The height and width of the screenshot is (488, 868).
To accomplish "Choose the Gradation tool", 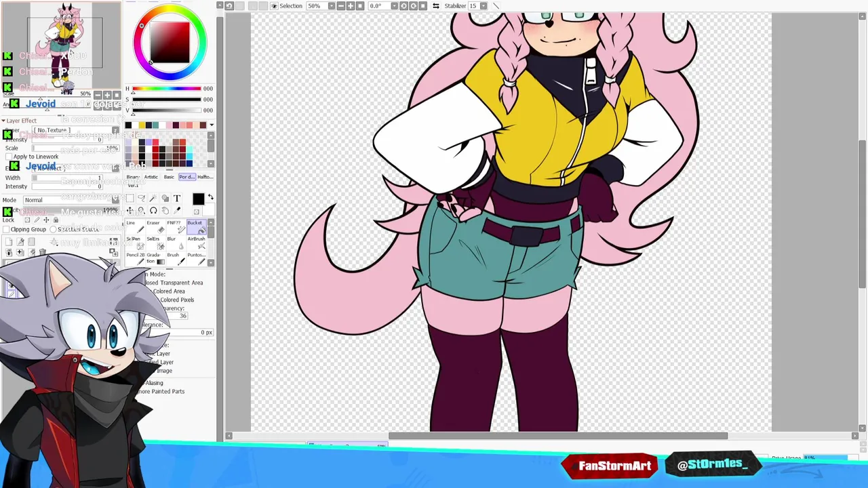I will (156, 258).
